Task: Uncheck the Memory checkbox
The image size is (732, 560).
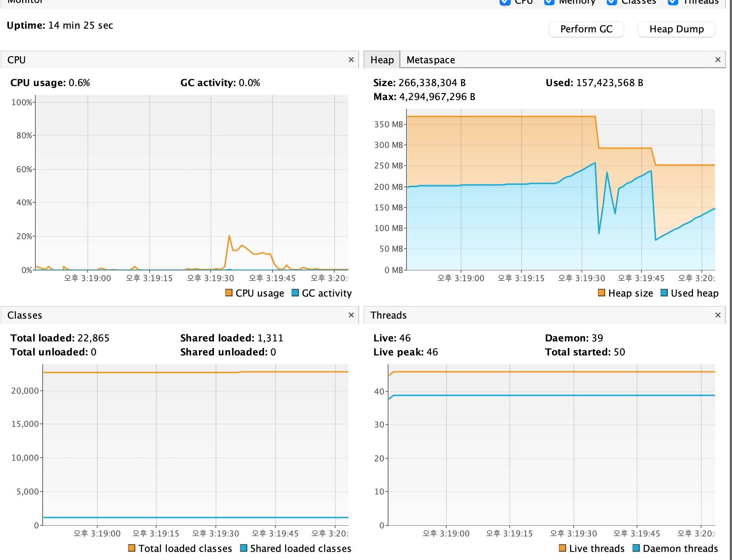Action: 549,2
